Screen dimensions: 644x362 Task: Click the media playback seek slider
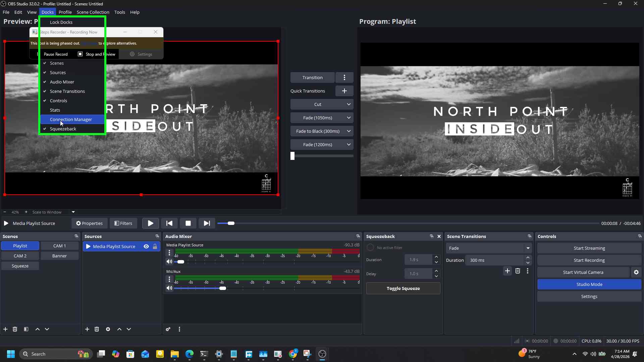[408, 223]
